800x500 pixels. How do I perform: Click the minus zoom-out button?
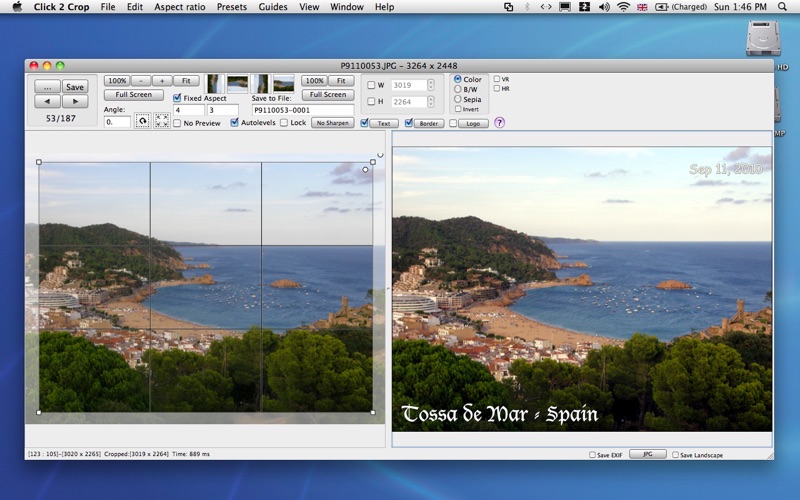coord(141,81)
